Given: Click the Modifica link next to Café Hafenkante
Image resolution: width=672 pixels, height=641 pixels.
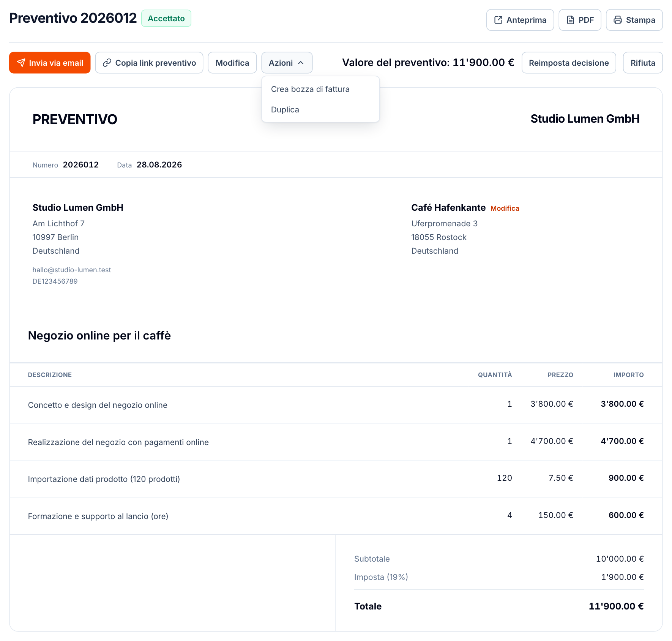Looking at the screenshot, I should (505, 208).
